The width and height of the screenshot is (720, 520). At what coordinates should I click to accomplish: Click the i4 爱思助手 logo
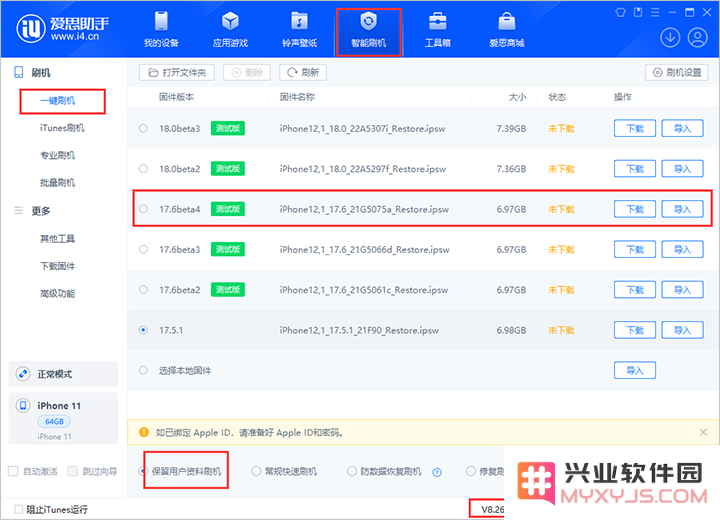[62, 28]
